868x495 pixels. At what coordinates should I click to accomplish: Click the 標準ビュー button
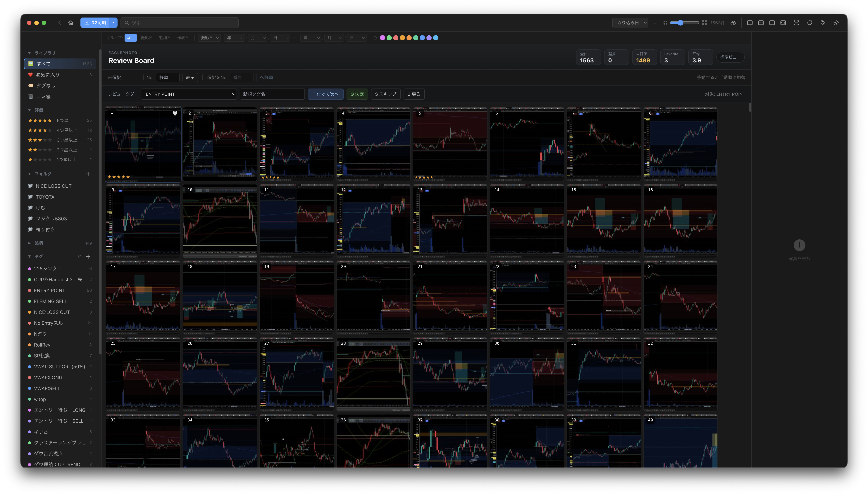click(730, 57)
